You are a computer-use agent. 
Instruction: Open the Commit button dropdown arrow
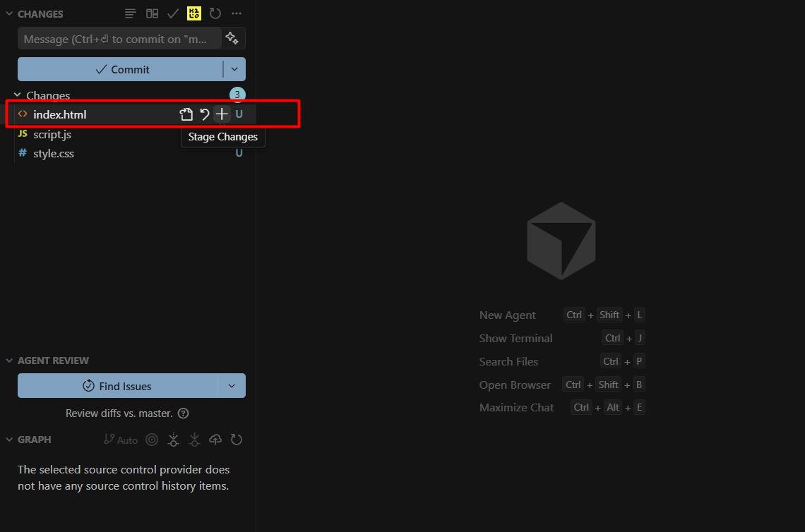tap(234, 69)
